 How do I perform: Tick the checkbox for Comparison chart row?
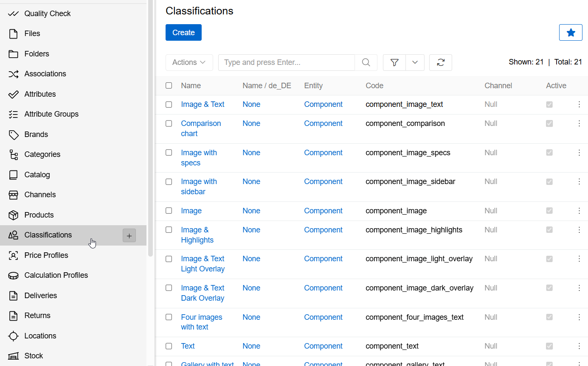point(169,123)
